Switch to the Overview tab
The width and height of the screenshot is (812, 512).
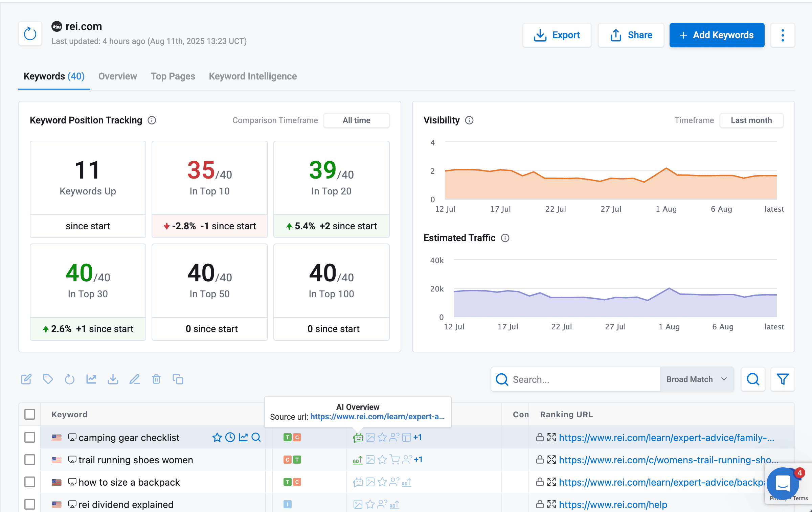(118, 76)
